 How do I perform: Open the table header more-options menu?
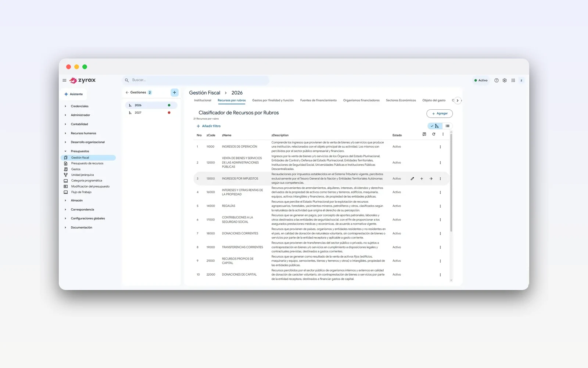point(443,134)
